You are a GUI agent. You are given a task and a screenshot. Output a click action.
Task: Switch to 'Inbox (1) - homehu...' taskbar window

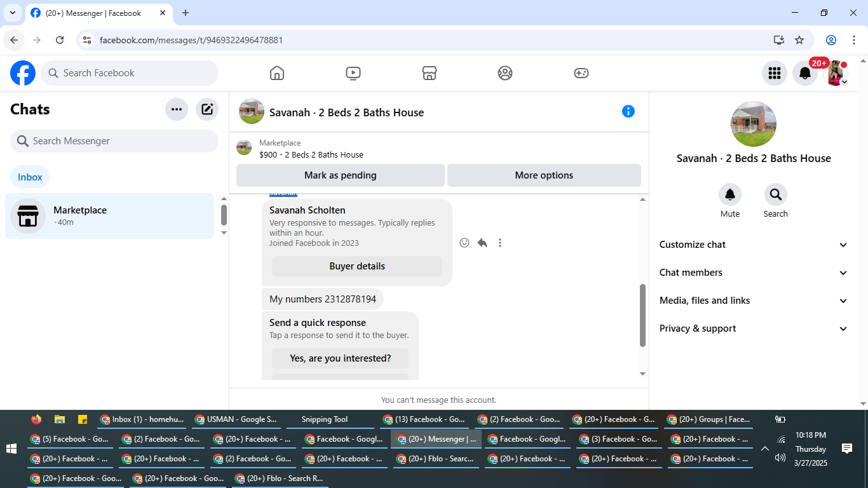pos(142,419)
